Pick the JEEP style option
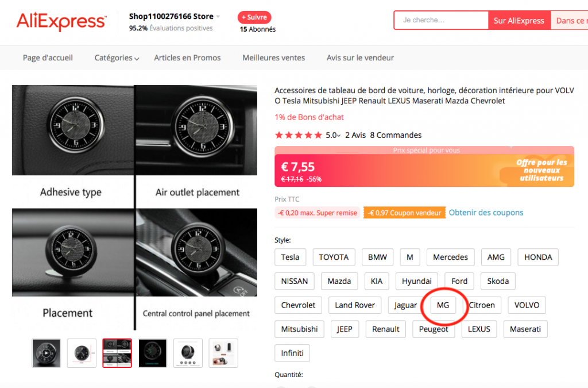 [x=345, y=329]
